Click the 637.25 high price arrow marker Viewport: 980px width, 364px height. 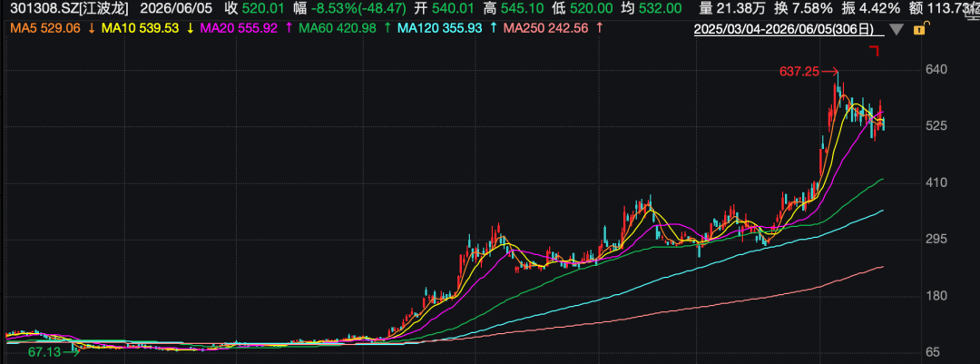808,72
